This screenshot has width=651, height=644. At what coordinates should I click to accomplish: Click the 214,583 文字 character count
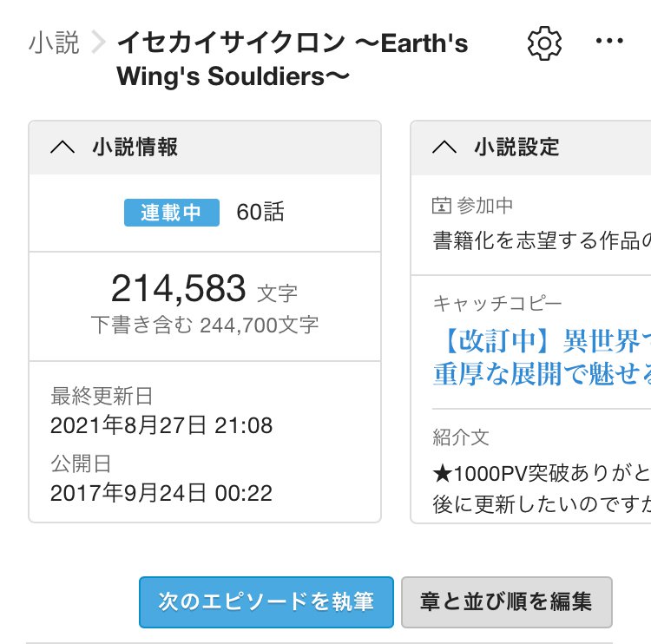(x=204, y=289)
